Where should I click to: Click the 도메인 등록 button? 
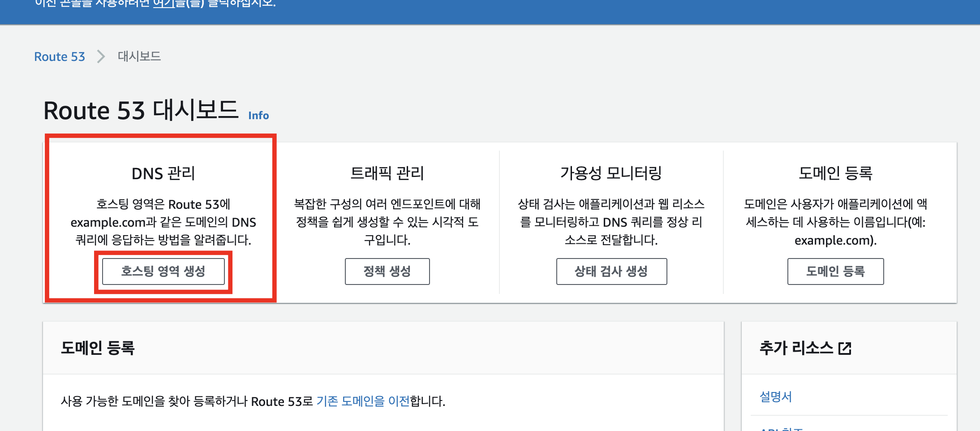pos(836,272)
